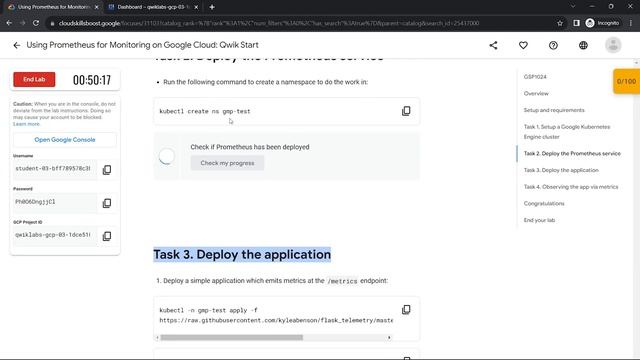Close the Dashboard qwiklabs tab

click(196, 7)
